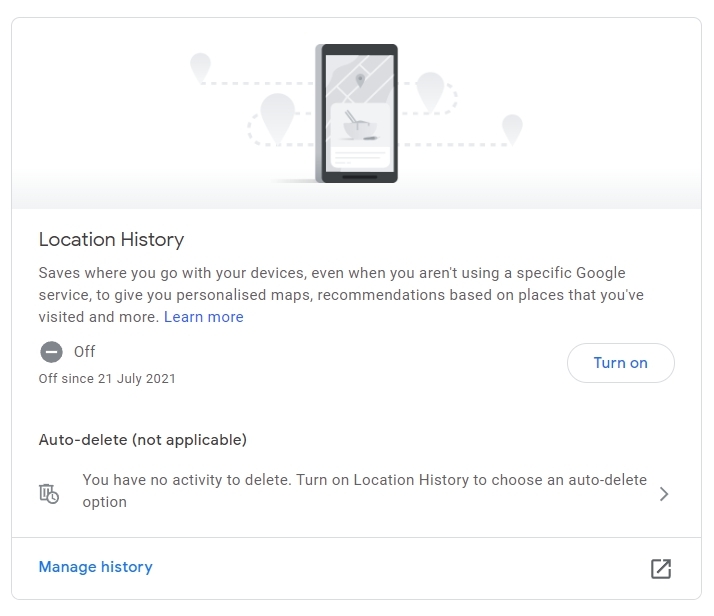Image resolution: width=714 pixels, height=616 pixels.
Task: Click the Location History heading
Action: pyautogui.click(x=112, y=239)
